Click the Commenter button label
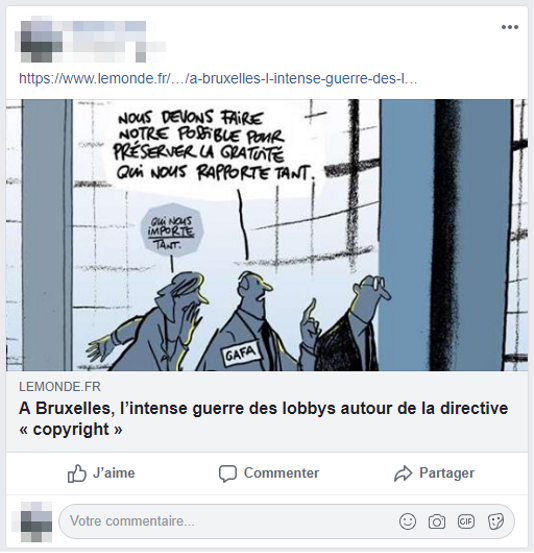Viewport: 534px width, 553px height. coord(281,473)
